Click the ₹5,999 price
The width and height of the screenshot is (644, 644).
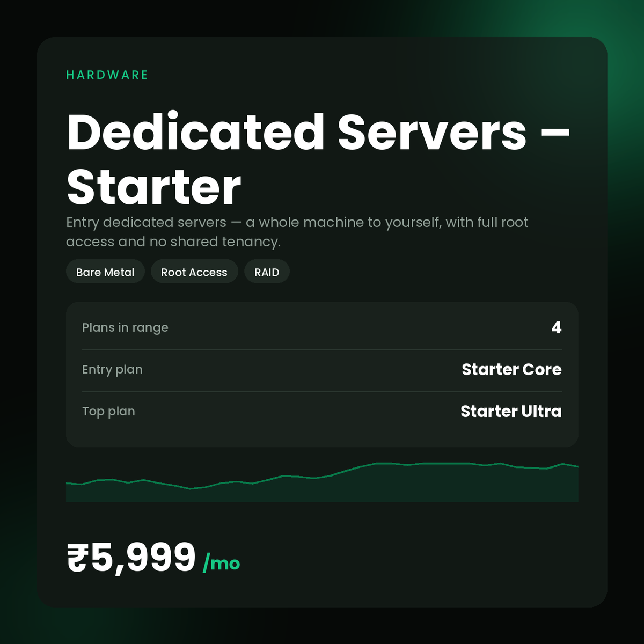131,558
